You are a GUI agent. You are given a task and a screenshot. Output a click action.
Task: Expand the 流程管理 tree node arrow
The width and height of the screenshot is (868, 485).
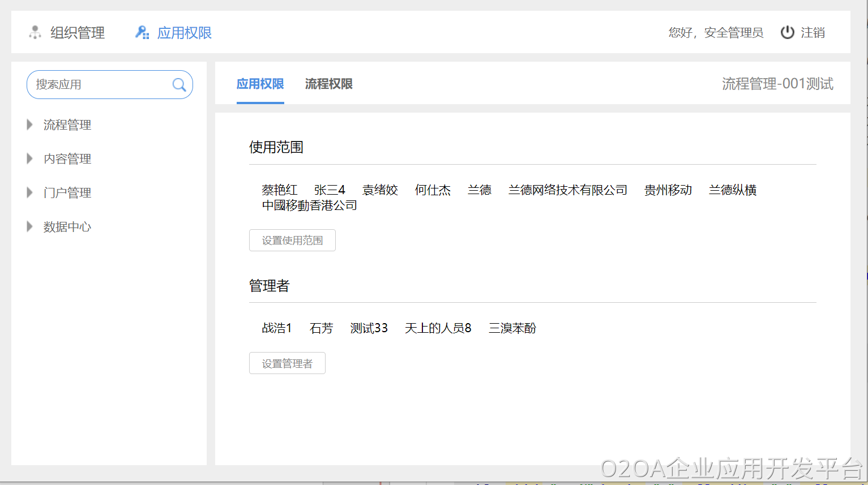pos(30,125)
